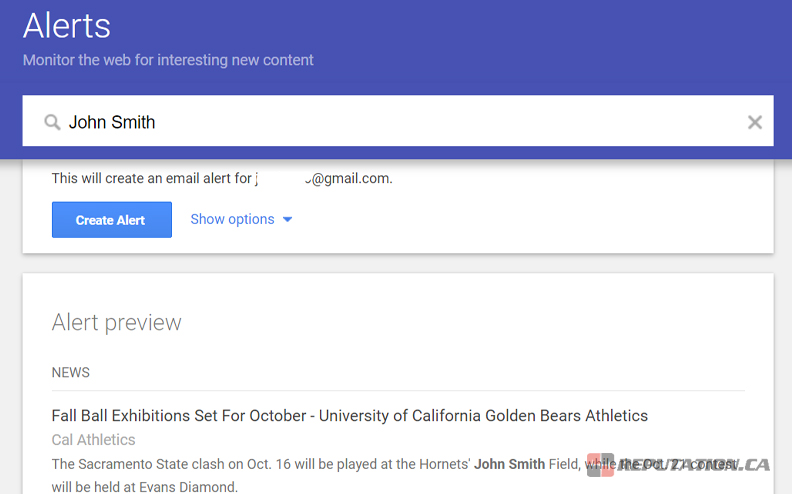
Task: Click the NEWS section label
Action: [71, 373]
